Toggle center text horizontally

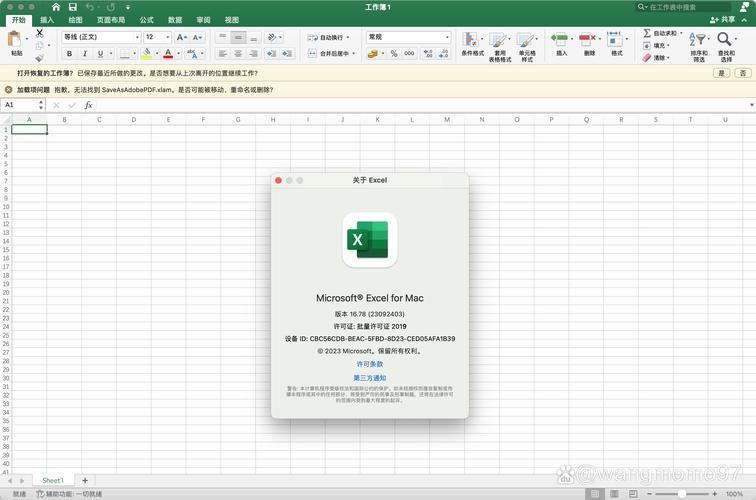tap(238, 54)
